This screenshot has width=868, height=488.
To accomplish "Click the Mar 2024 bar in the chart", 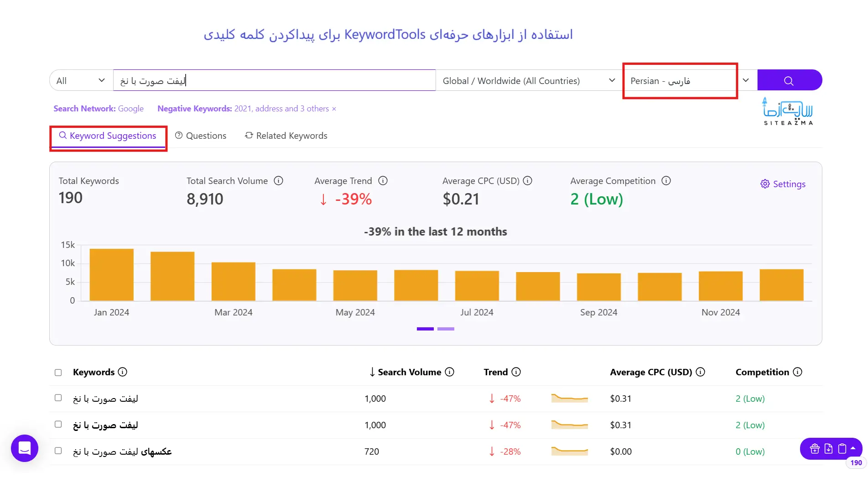I will [x=233, y=281].
